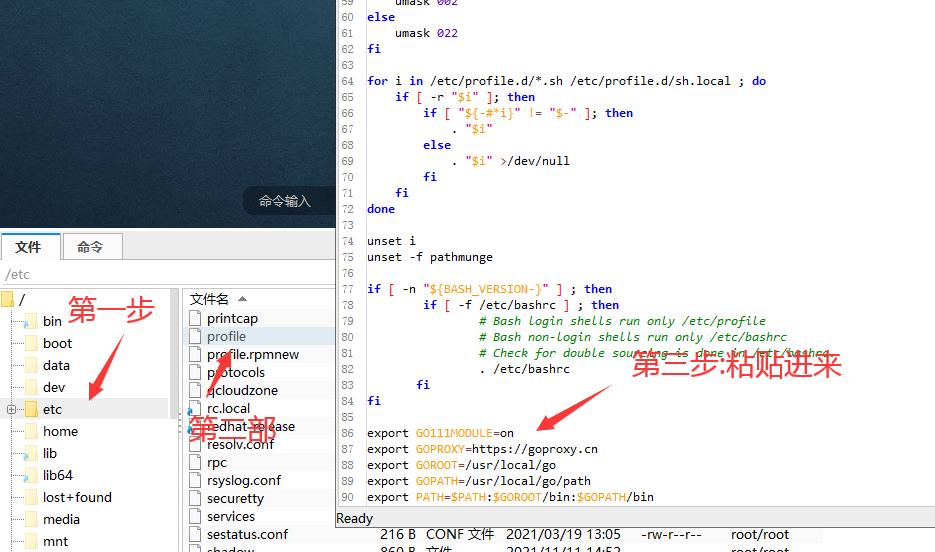
Task: Click the data folder icon
Action: (x=32, y=365)
